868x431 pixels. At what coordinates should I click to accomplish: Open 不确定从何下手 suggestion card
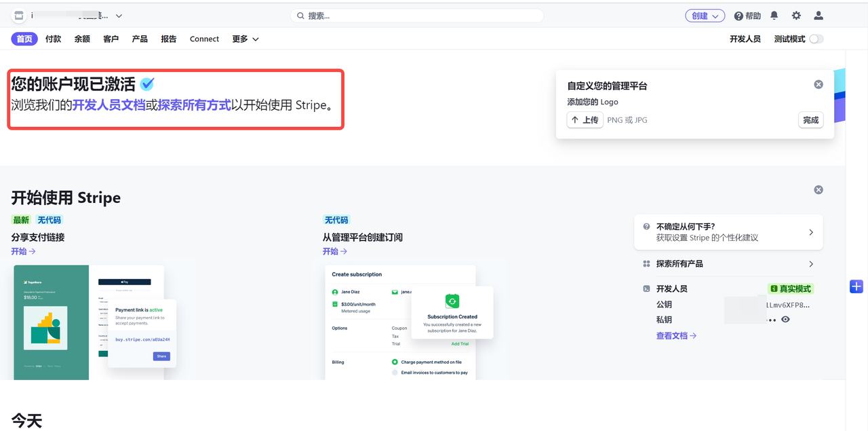(728, 232)
